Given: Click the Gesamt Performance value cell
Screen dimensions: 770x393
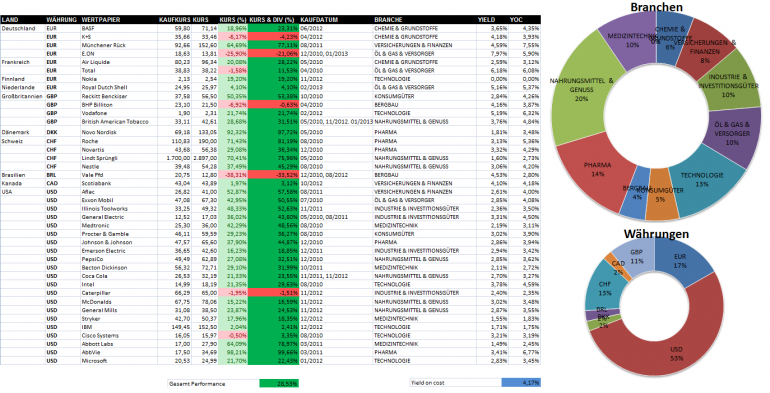Looking at the screenshot, I should pyautogui.click(x=279, y=384).
